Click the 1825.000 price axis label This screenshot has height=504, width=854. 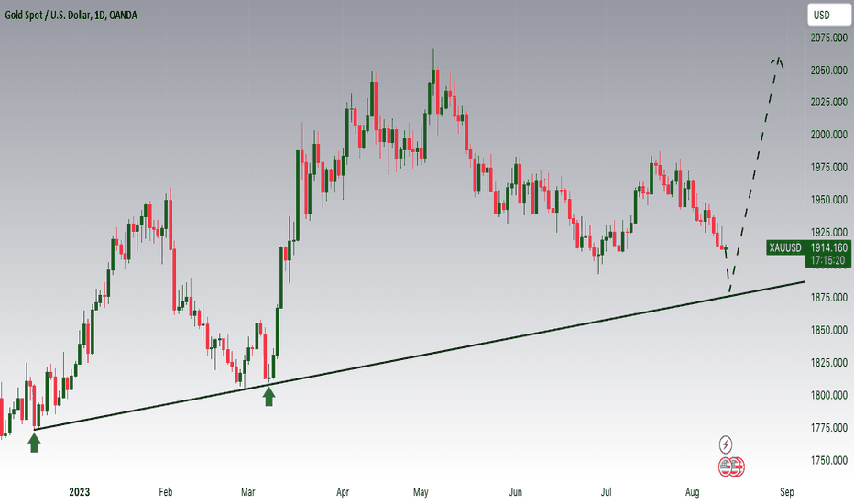828,362
